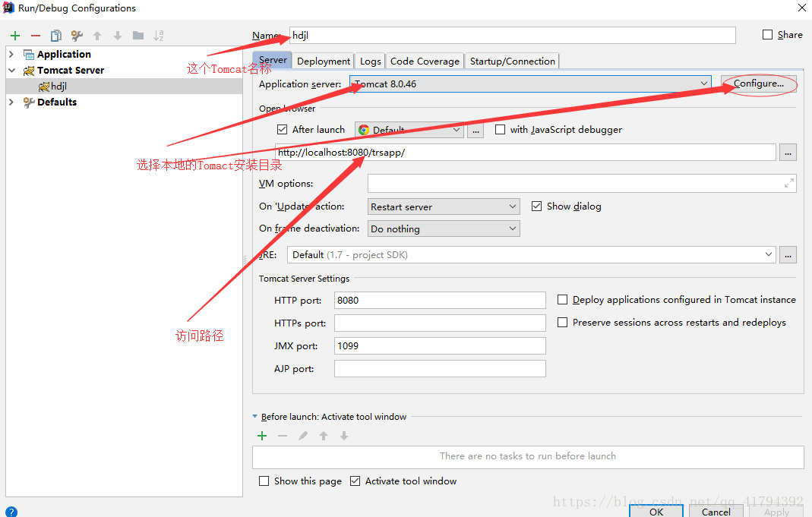Enable with JavaScript debugger checkbox
This screenshot has width=812, height=517.
(501, 129)
